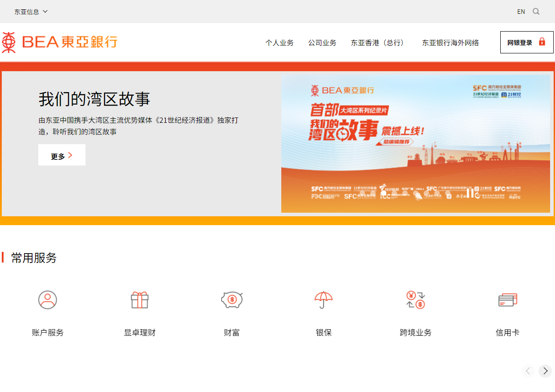
Task: Advance to the next carousel slide
Action: coord(545,371)
